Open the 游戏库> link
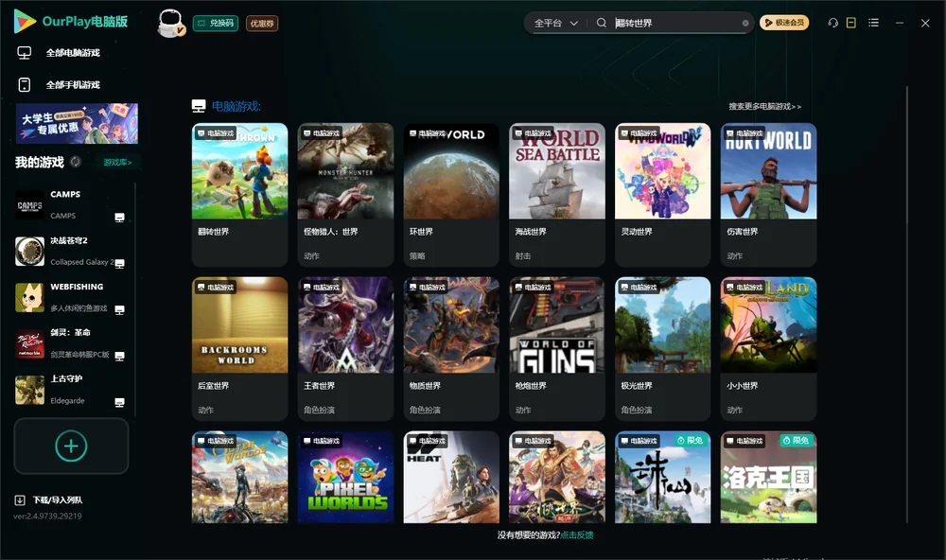This screenshot has height=560, width=946. (x=117, y=163)
